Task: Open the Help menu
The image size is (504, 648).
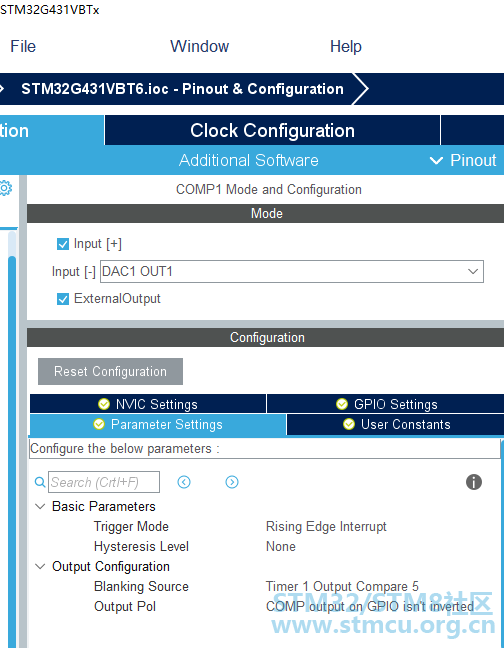Action: 346,46
